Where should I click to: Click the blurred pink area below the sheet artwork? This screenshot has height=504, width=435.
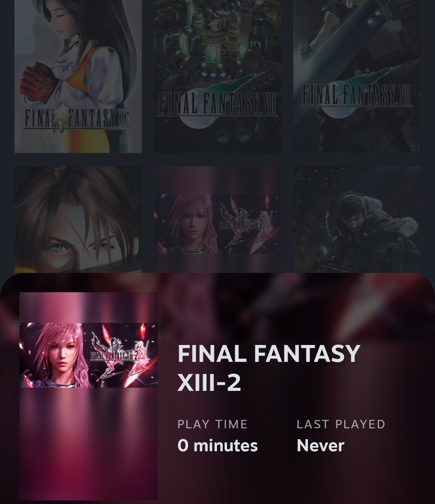pos(89,444)
